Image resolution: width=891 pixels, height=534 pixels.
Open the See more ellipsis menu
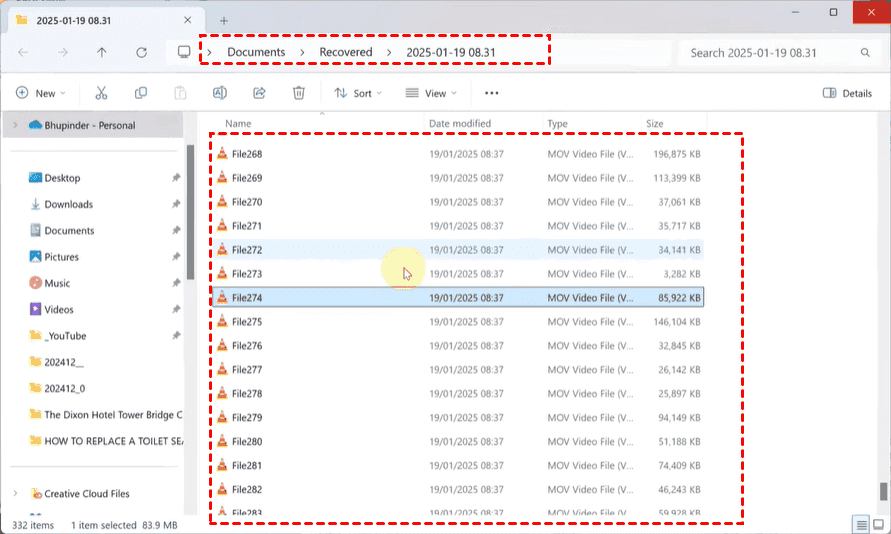click(491, 93)
